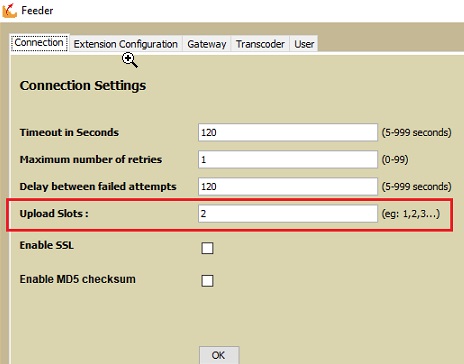The width and height of the screenshot is (464, 364).
Task: Open the Transcoder tab
Action: tap(260, 44)
